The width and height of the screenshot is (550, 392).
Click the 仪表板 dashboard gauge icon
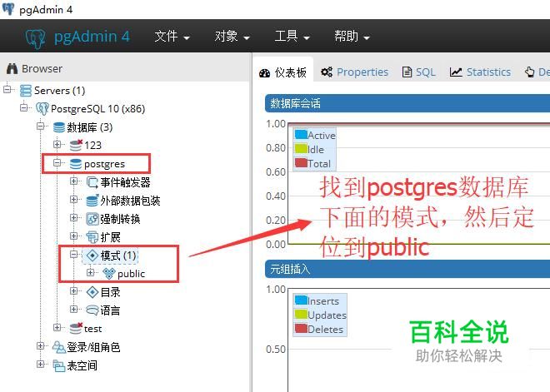pos(264,73)
